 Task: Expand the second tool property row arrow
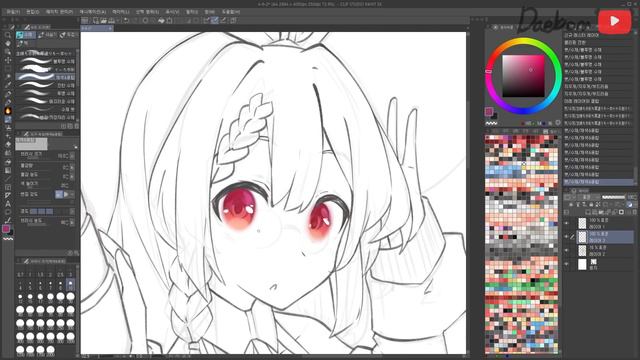click(x=72, y=167)
